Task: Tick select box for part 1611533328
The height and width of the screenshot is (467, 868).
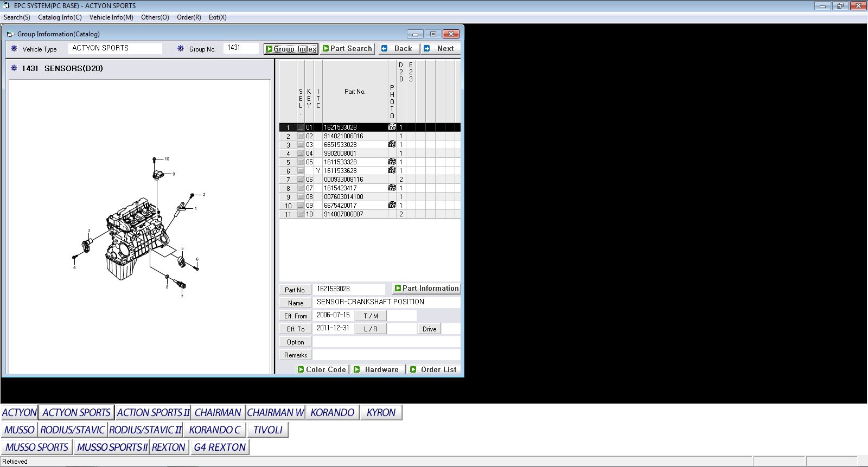Action: pyautogui.click(x=301, y=162)
